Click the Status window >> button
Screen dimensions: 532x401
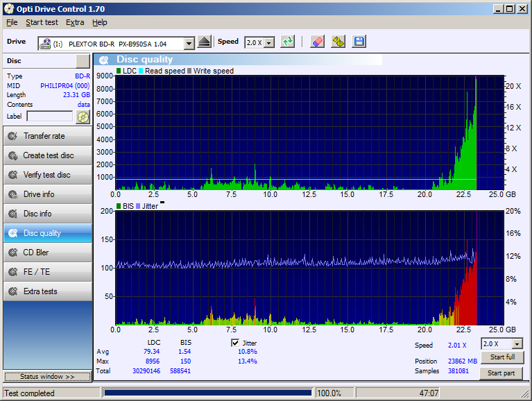(47, 377)
